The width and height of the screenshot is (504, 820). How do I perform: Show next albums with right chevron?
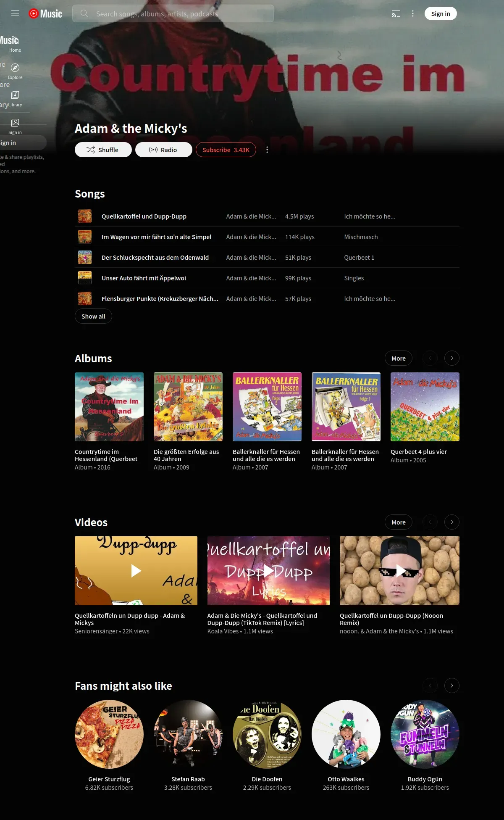pos(452,358)
